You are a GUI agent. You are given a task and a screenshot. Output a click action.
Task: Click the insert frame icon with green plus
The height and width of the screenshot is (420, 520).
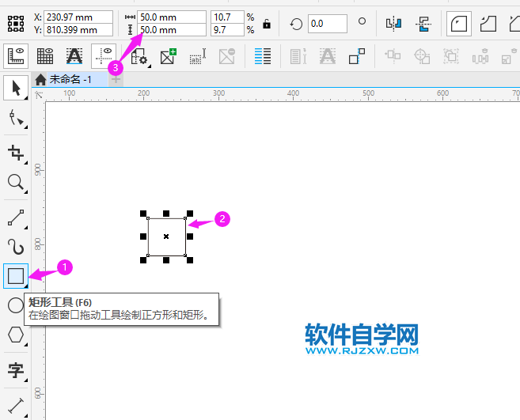(169, 56)
